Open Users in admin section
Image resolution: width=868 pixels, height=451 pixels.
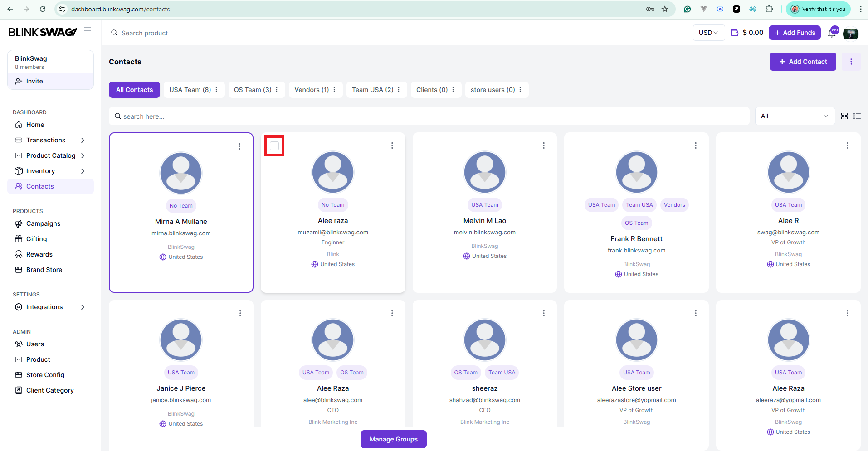tap(50, 344)
